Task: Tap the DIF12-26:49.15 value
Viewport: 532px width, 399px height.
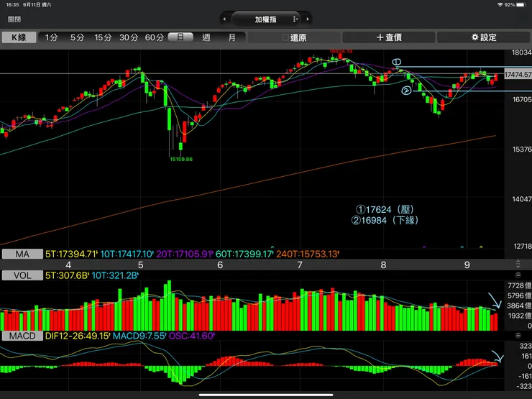Action: 78,336
